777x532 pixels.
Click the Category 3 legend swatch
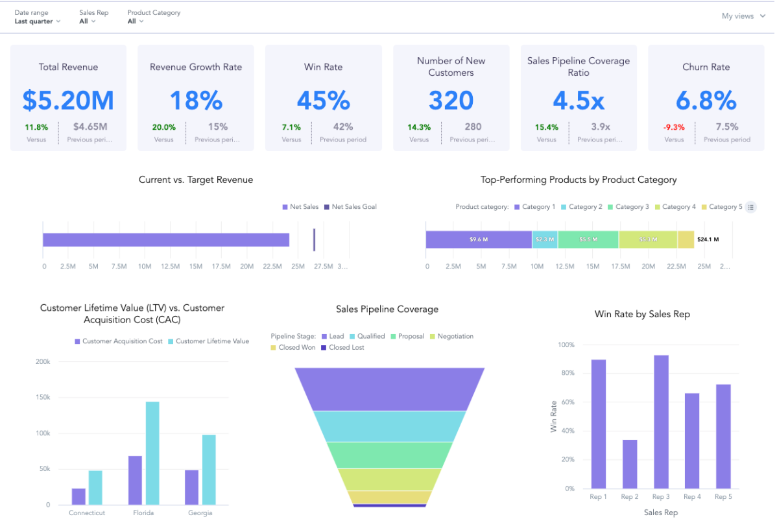[610, 207]
